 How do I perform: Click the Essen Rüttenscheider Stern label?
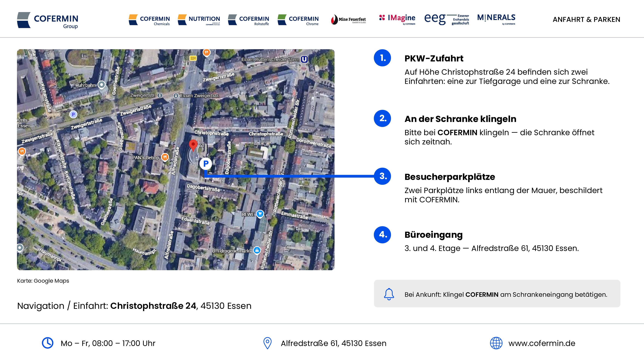[270, 59]
